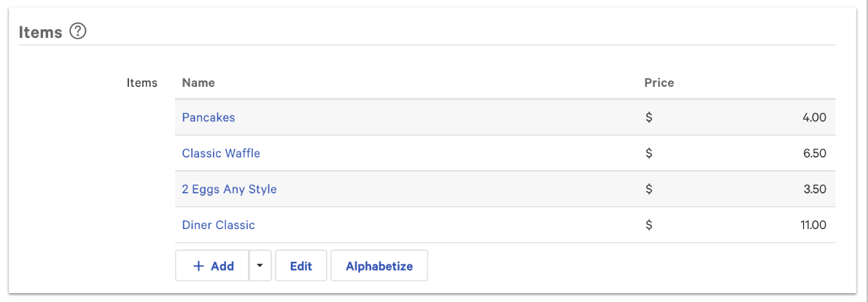Click the Name column header
The width and height of the screenshot is (868, 302).
198,82
